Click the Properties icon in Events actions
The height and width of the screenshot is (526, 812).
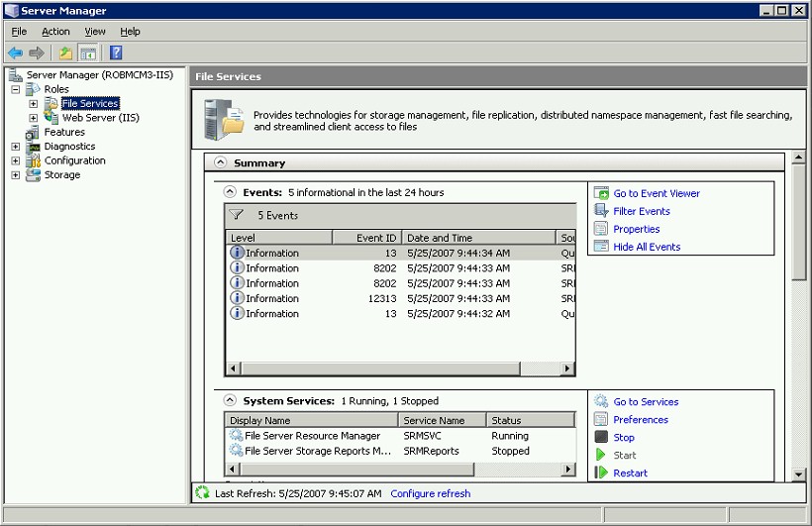tap(601, 229)
